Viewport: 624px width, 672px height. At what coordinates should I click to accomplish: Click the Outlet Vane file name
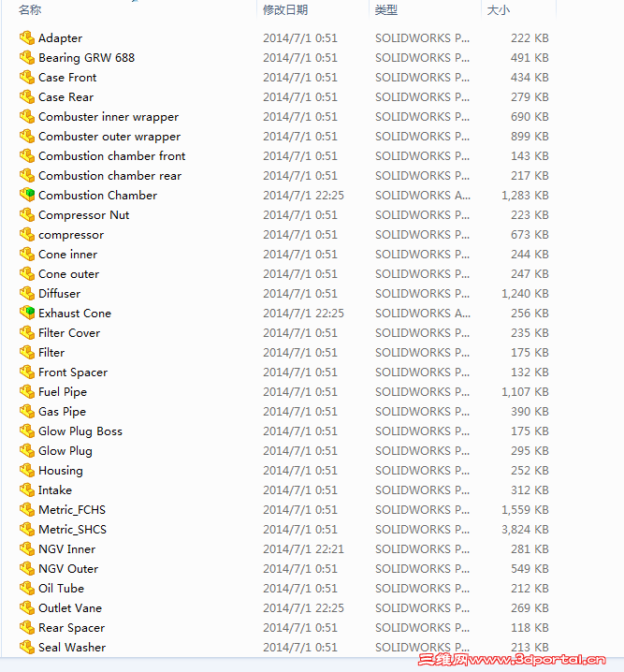(70, 608)
